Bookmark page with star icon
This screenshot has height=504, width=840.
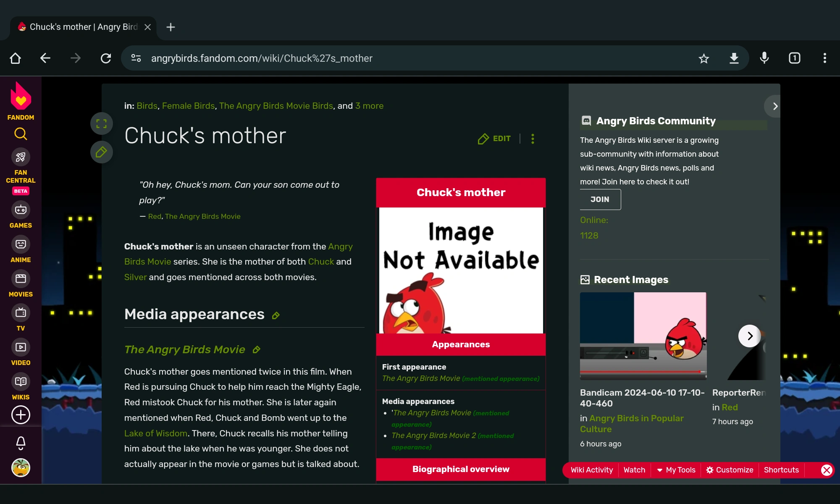point(704,58)
